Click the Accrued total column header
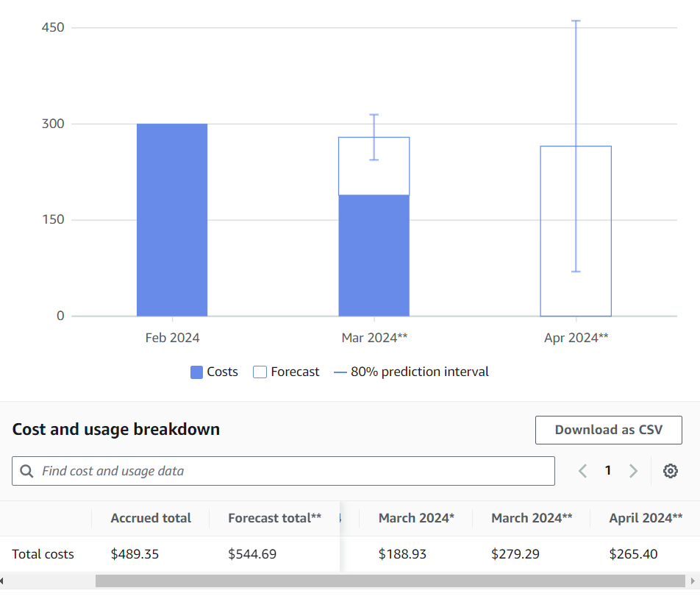The width and height of the screenshot is (700, 599). coord(151,518)
